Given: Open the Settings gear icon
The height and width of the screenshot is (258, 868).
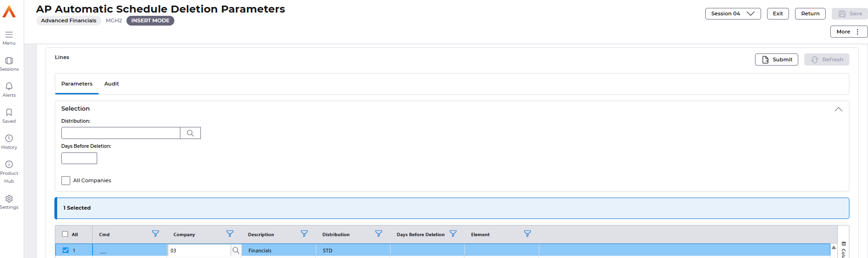Looking at the screenshot, I should pyautogui.click(x=9, y=199).
